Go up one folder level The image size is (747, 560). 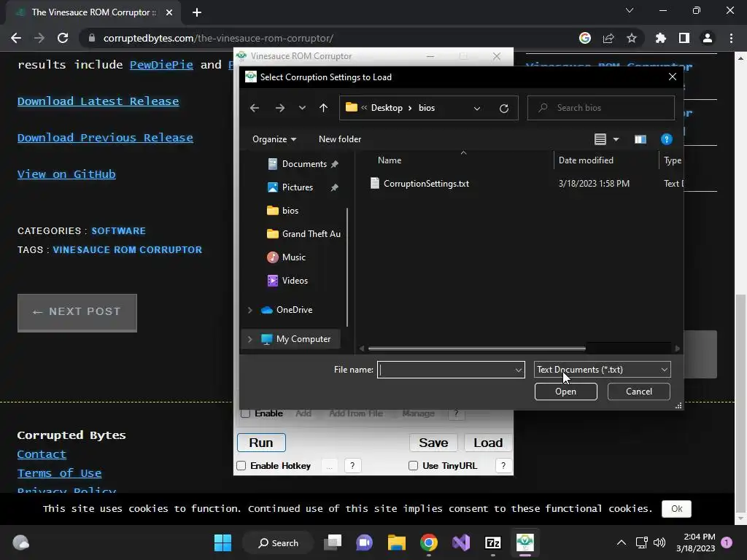click(x=323, y=108)
